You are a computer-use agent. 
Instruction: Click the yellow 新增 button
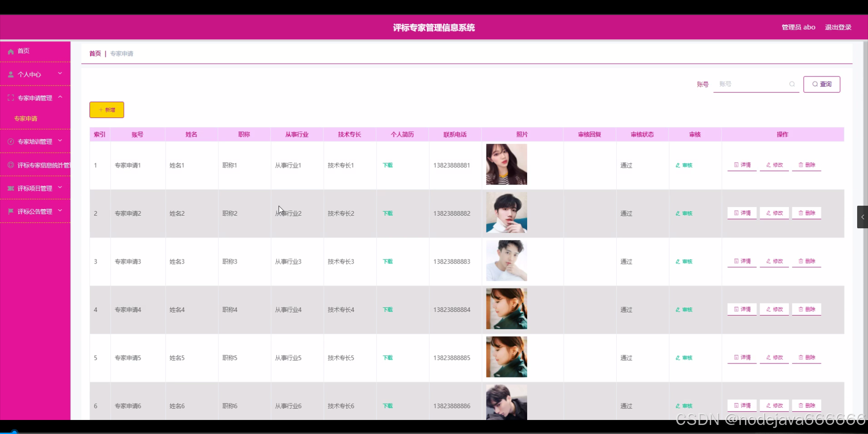(107, 110)
